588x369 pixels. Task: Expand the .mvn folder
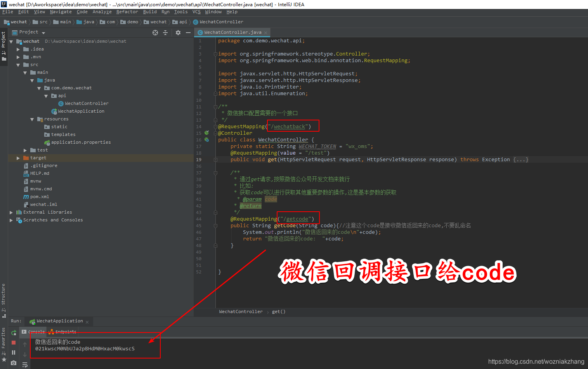click(x=18, y=57)
